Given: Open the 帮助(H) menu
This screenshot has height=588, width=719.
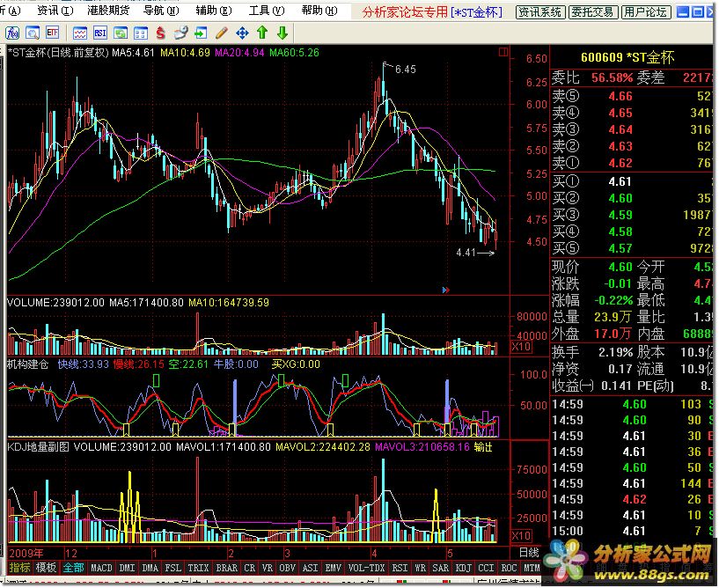Looking at the screenshot, I should click(x=319, y=11).
